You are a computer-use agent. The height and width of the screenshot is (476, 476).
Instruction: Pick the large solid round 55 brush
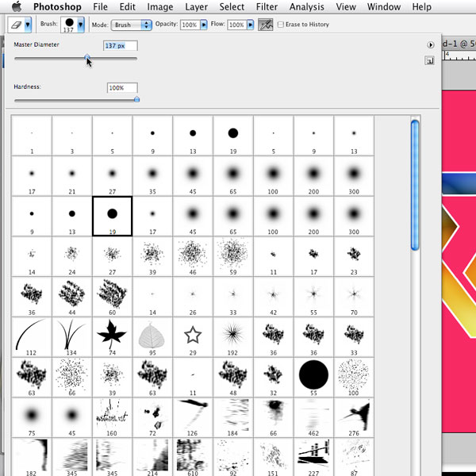click(313, 373)
